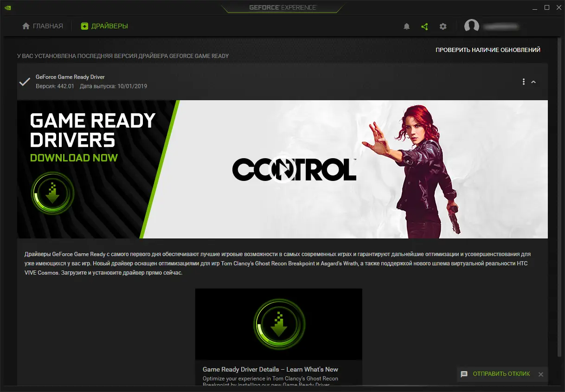Open Game Ready Driver Details thumbnail

point(278,324)
